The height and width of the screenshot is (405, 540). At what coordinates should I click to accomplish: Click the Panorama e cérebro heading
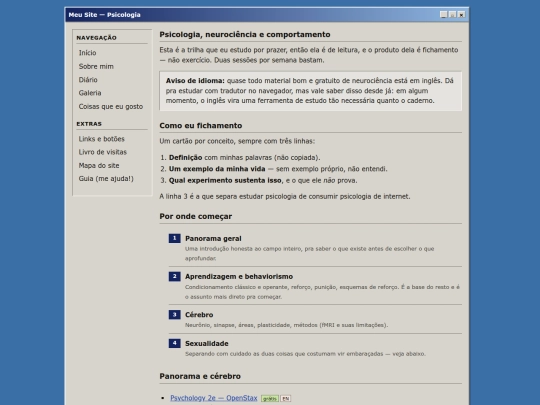tap(200, 376)
